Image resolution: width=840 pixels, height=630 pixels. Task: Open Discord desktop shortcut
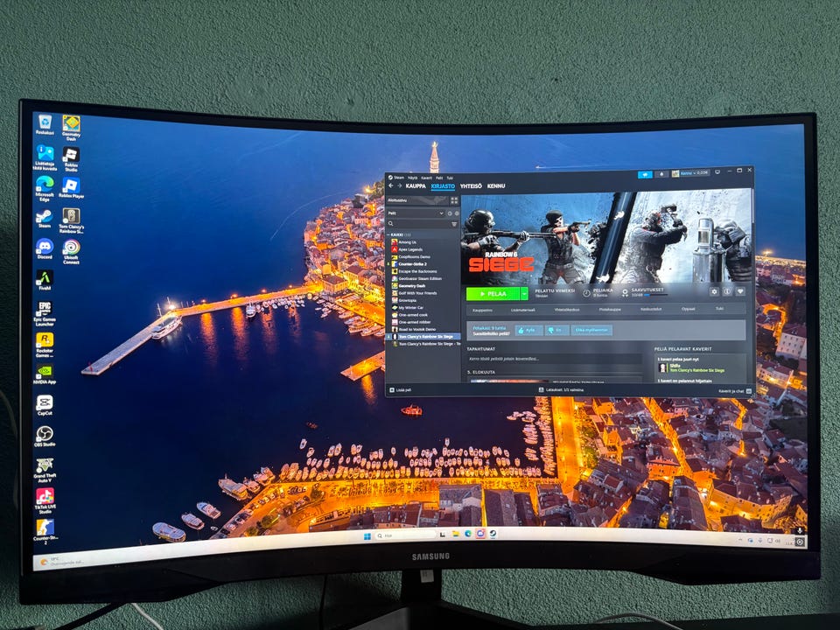[x=45, y=249]
